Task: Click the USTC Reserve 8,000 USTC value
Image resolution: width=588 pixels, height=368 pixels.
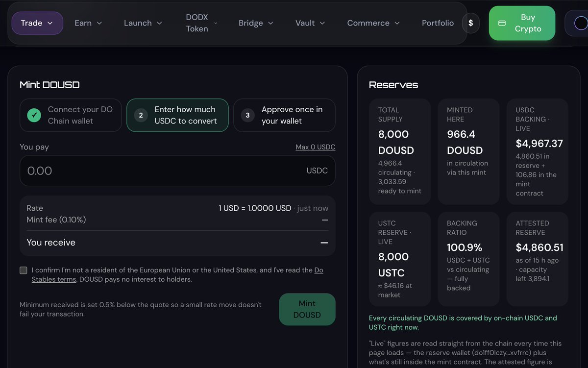Action: 393,265
